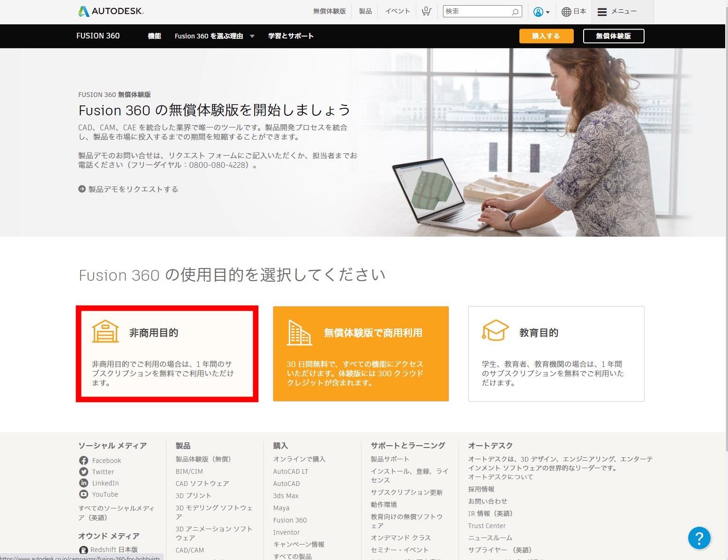Open Inventor footer link
Screen dimensions: 728x560
click(x=286, y=532)
